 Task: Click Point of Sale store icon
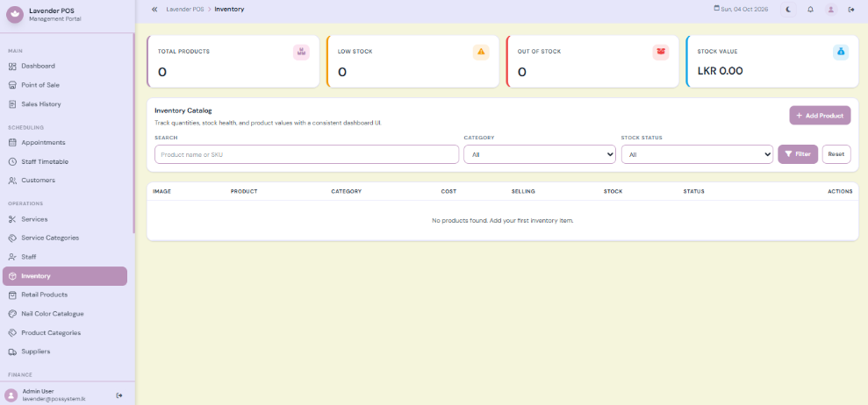tap(12, 85)
